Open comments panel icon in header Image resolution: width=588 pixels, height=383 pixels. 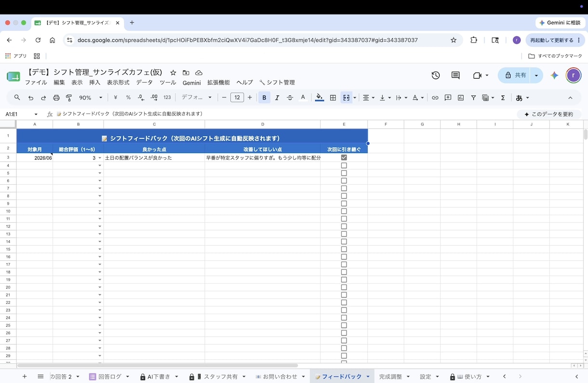click(x=455, y=75)
